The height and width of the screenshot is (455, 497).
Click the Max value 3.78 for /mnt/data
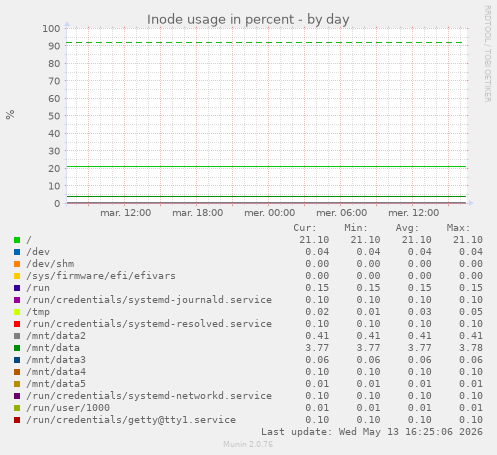click(471, 348)
